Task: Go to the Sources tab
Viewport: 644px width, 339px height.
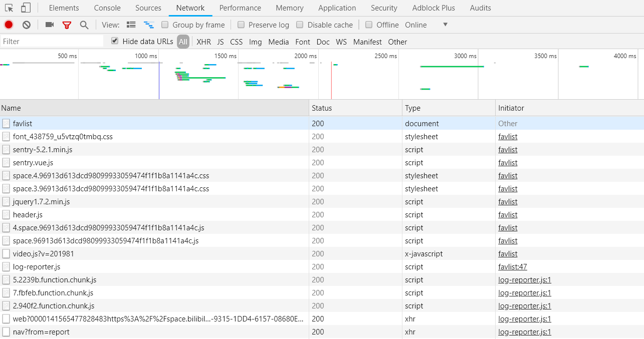Action: coord(148,8)
